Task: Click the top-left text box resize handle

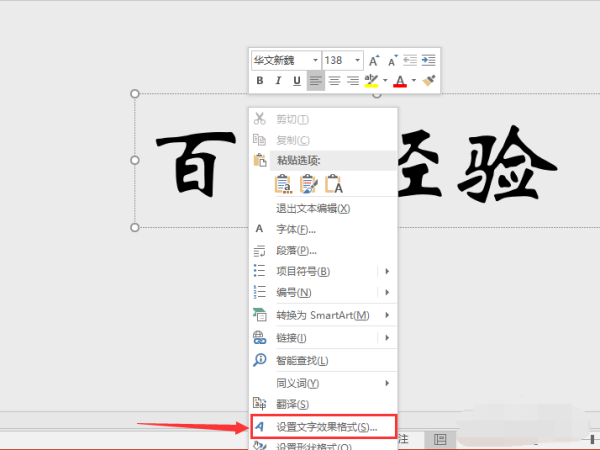Action: pos(135,93)
